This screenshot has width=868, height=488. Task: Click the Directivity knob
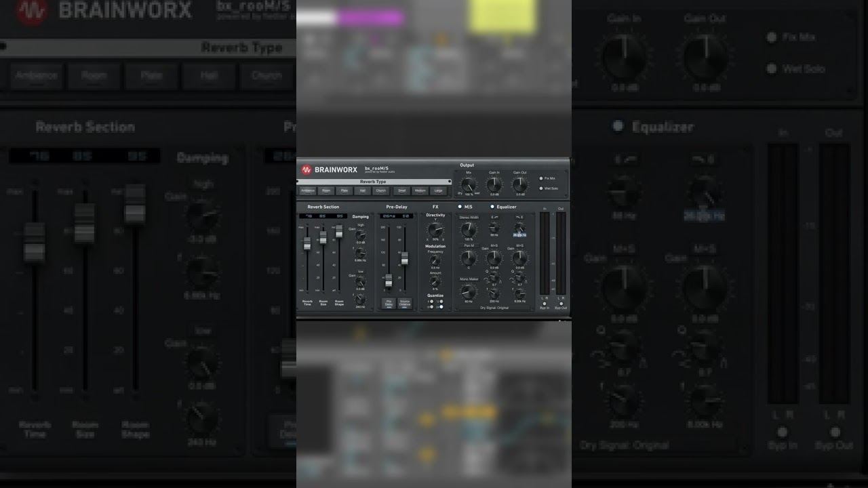[x=435, y=230]
